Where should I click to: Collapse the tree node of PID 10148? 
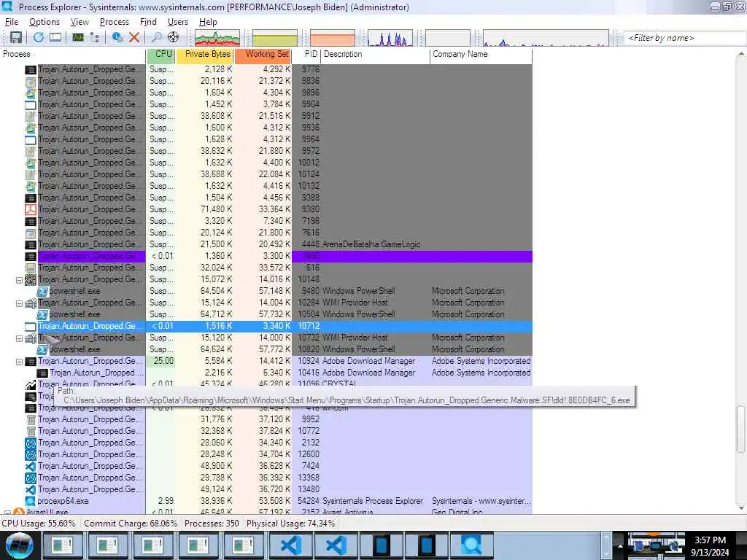(19, 280)
